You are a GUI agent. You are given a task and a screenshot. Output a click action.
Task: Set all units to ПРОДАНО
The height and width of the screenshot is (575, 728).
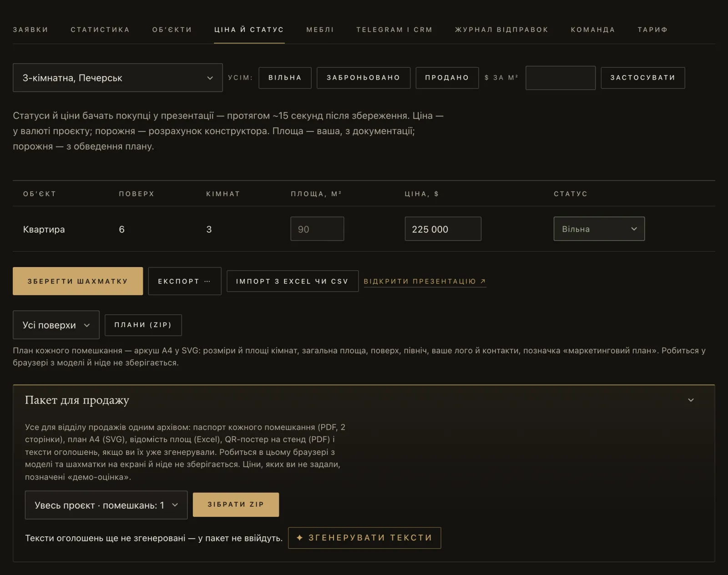tap(447, 78)
